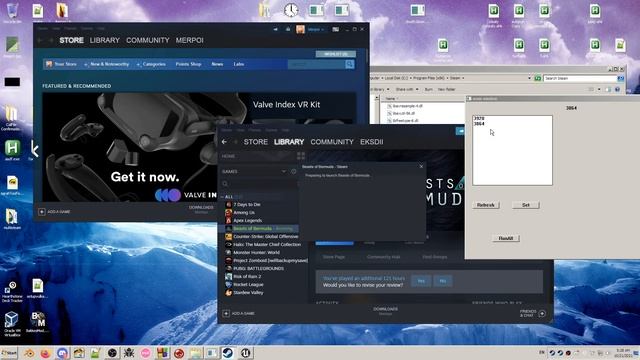This screenshot has height=360, width=640.
Task: Click the Counter-Strike: Global Offensive icon
Action: (x=229, y=236)
